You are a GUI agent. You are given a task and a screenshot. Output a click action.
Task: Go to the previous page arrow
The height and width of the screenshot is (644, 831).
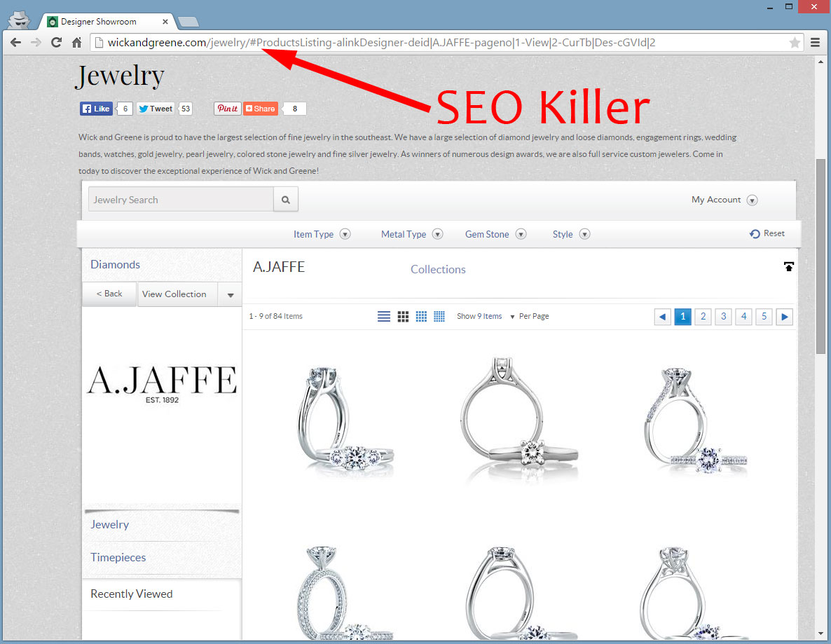[662, 317]
